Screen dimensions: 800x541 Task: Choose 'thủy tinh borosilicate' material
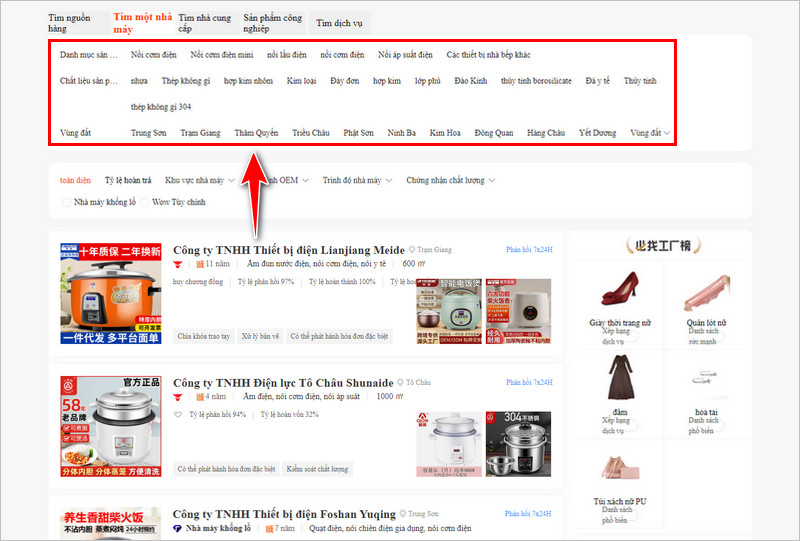pyautogui.click(x=536, y=81)
